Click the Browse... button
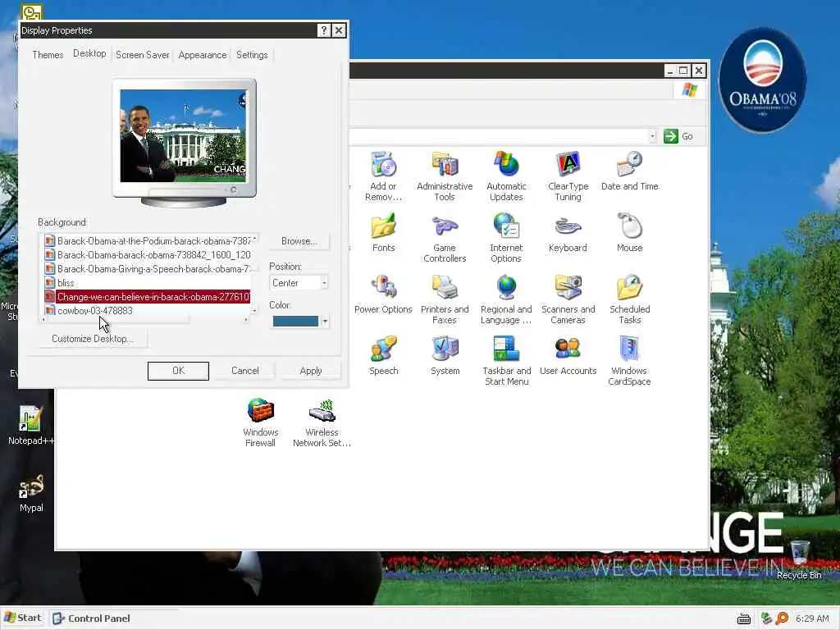Screen dimensions: 840x630 point(299,241)
